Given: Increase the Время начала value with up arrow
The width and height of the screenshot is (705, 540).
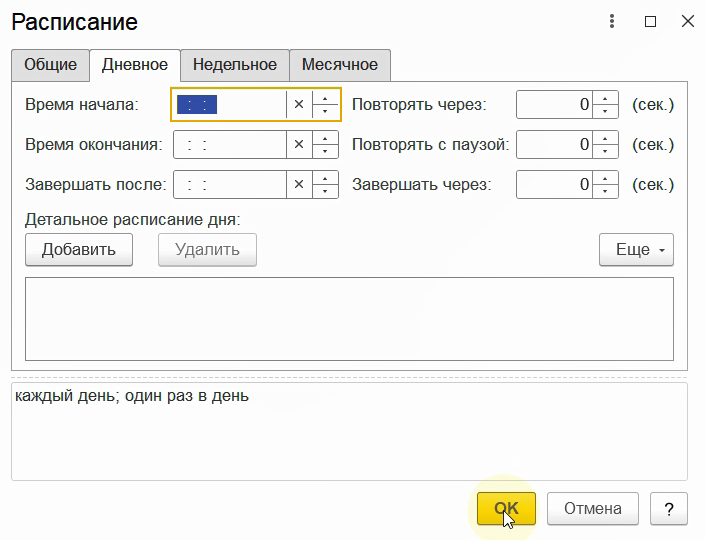Looking at the screenshot, I should coord(326,98).
